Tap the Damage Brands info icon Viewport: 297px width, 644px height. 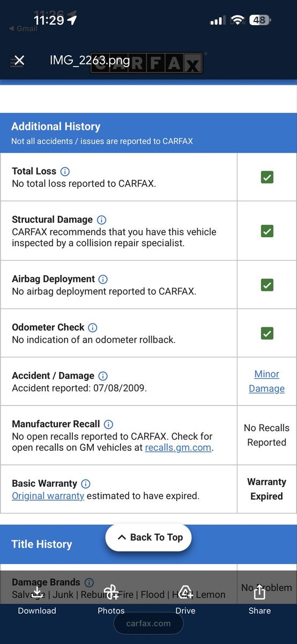pos(89,582)
